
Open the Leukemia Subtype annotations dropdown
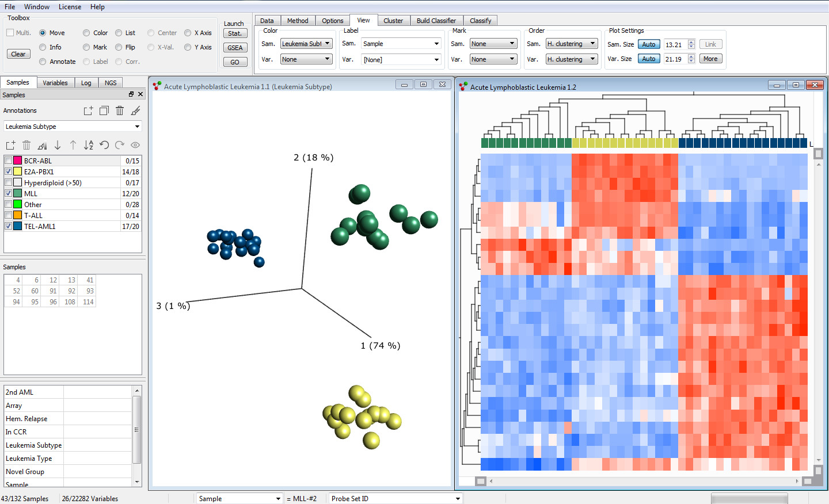point(136,126)
